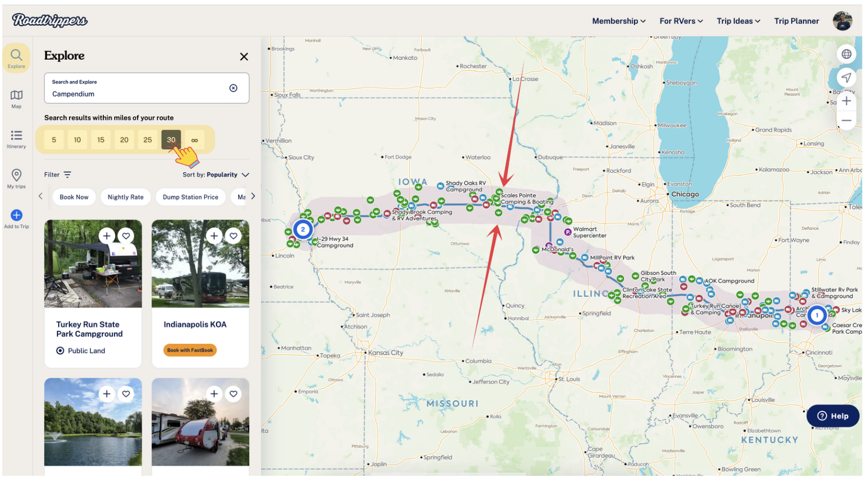Clear the Campendium search field
This screenshot has height=482, width=868.
point(233,88)
